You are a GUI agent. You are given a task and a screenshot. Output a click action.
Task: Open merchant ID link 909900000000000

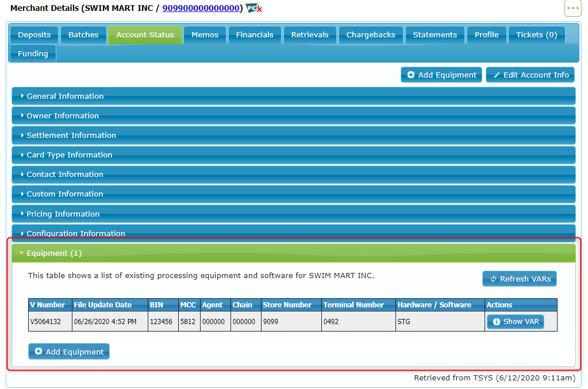click(x=201, y=8)
